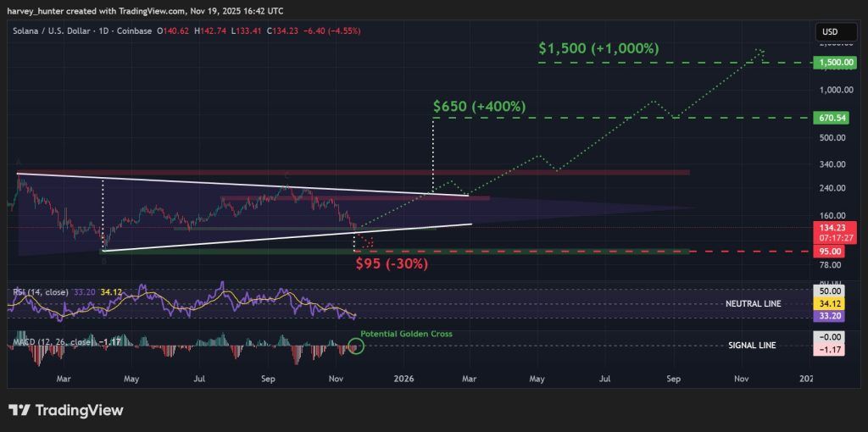
Task: Select the $650 (+400%) target label
Action: tap(479, 107)
